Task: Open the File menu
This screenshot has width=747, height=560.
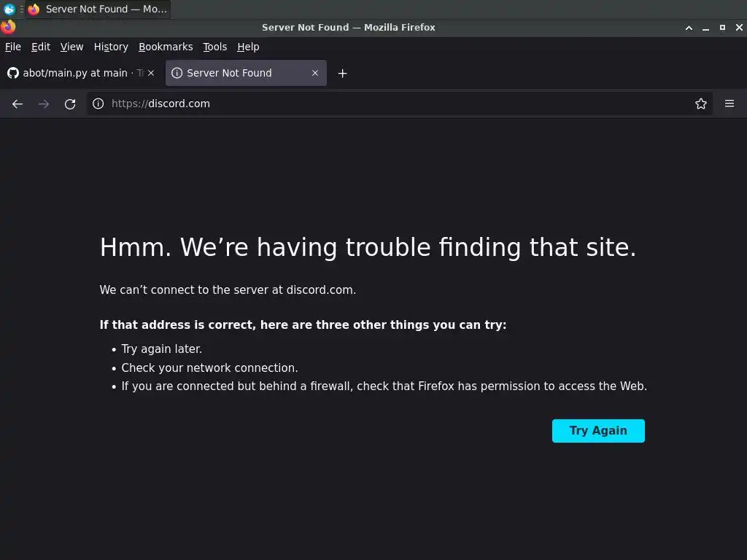Action: pyautogui.click(x=13, y=47)
